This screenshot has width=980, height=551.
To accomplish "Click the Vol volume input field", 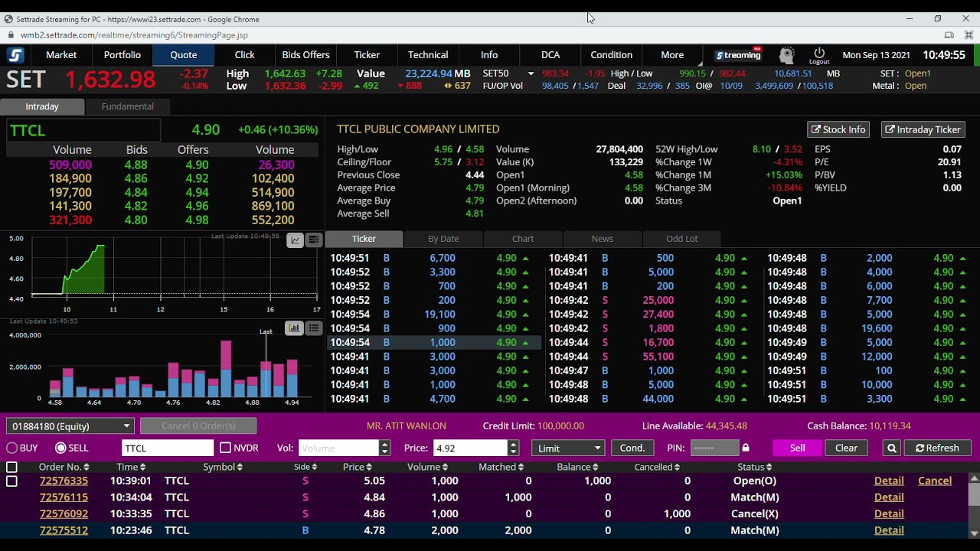I will (x=339, y=448).
